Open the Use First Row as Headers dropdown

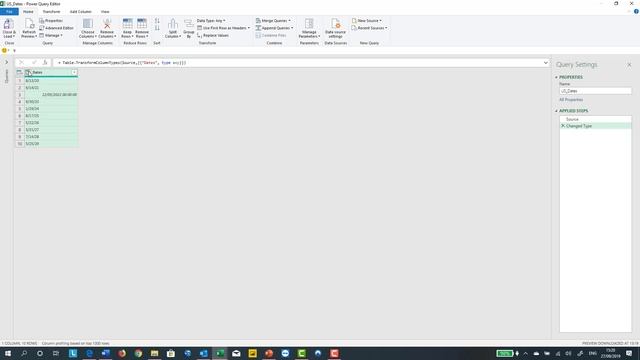pyautogui.click(x=223, y=28)
